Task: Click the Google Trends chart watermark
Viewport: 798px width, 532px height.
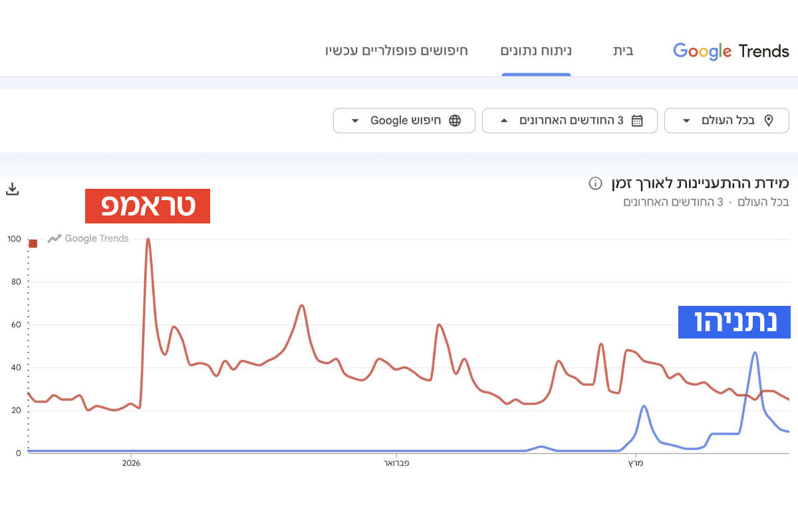Action: tap(88, 239)
